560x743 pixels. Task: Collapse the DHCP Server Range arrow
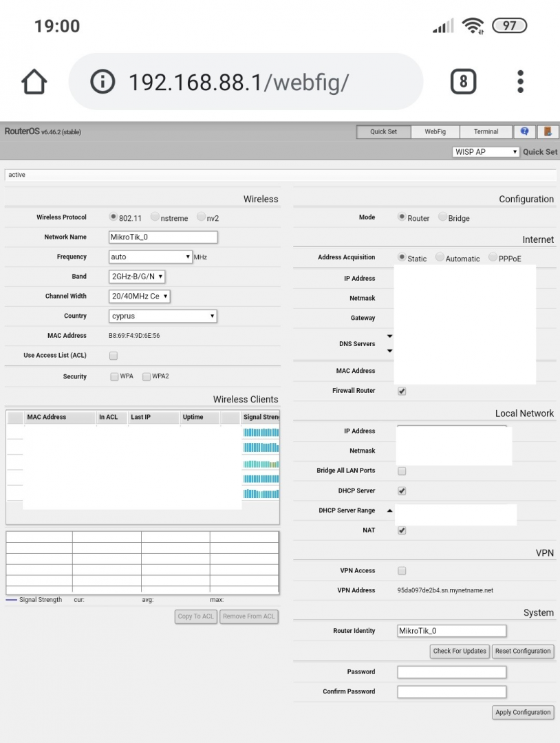tap(389, 510)
